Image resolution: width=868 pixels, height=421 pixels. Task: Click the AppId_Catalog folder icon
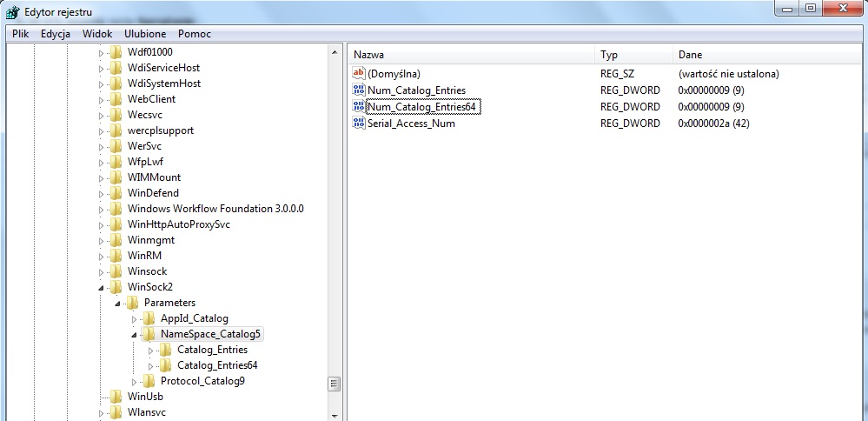(x=149, y=318)
